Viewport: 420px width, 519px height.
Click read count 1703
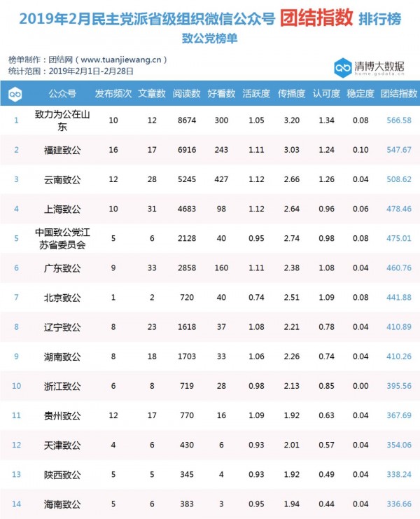[187, 356]
